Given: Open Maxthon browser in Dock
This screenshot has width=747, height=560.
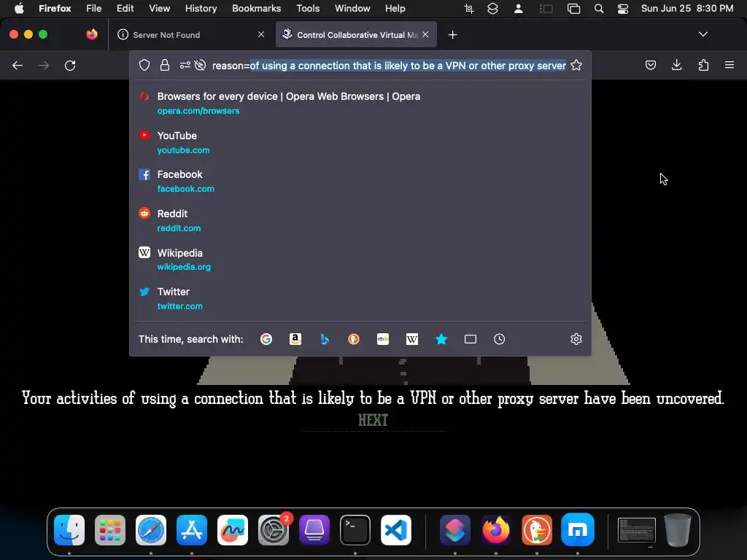Looking at the screenshot, I should (578, 530).
